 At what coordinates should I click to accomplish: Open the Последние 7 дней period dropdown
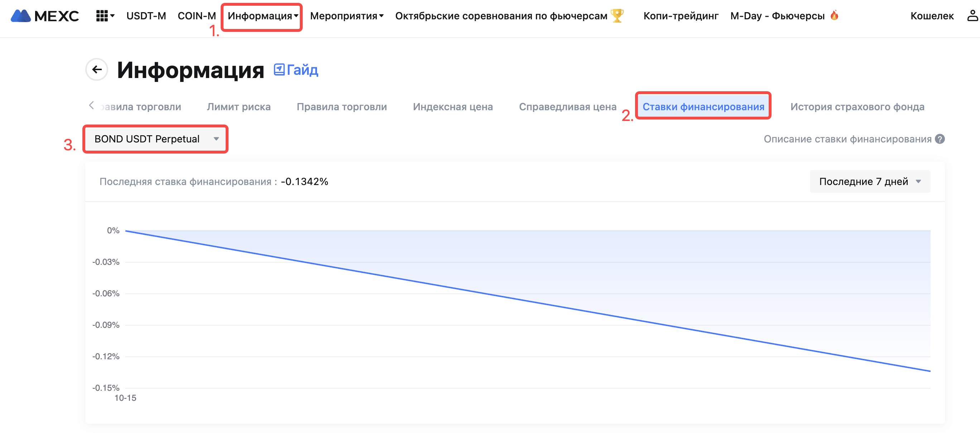click(869, 182)
